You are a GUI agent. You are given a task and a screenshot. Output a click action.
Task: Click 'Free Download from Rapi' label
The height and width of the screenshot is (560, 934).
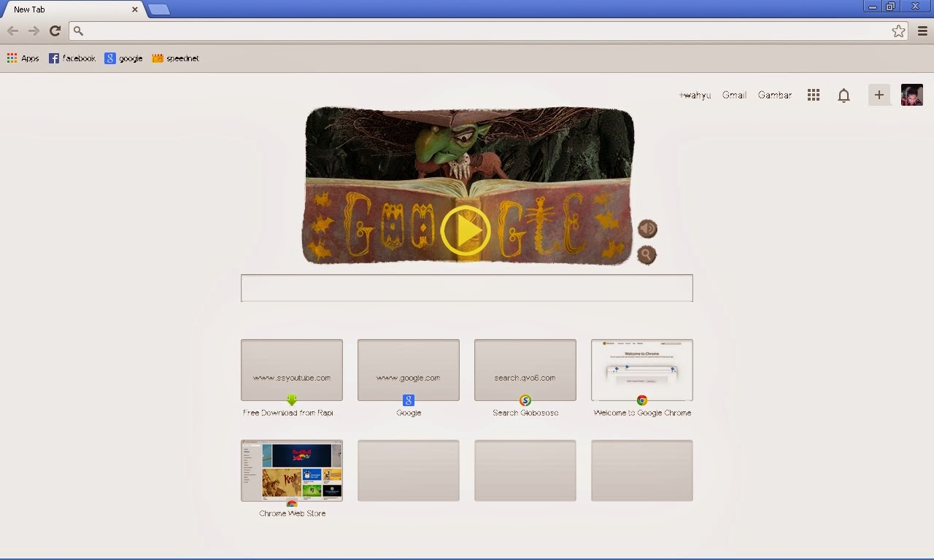(x=288, y=413)
